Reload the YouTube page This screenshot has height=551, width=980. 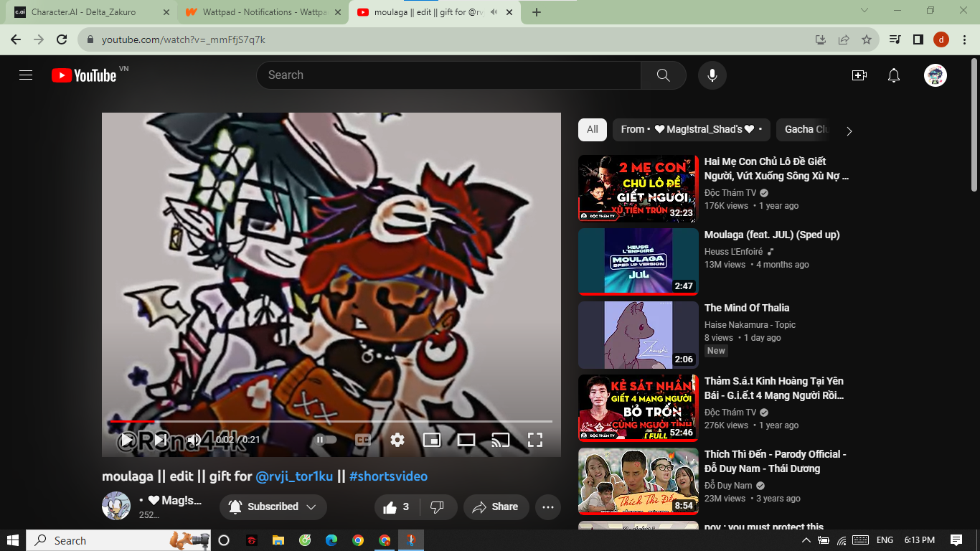click(62, 39)
